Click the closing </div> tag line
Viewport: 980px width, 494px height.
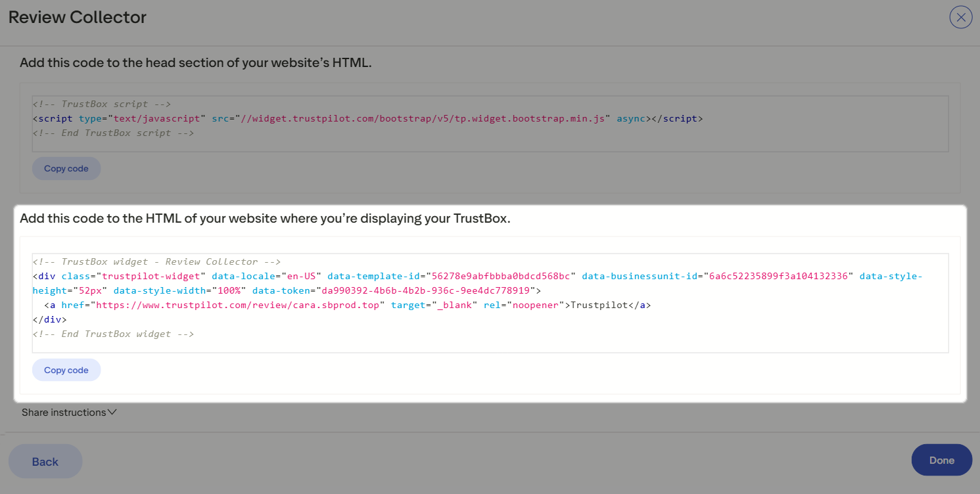coord(50,319)
